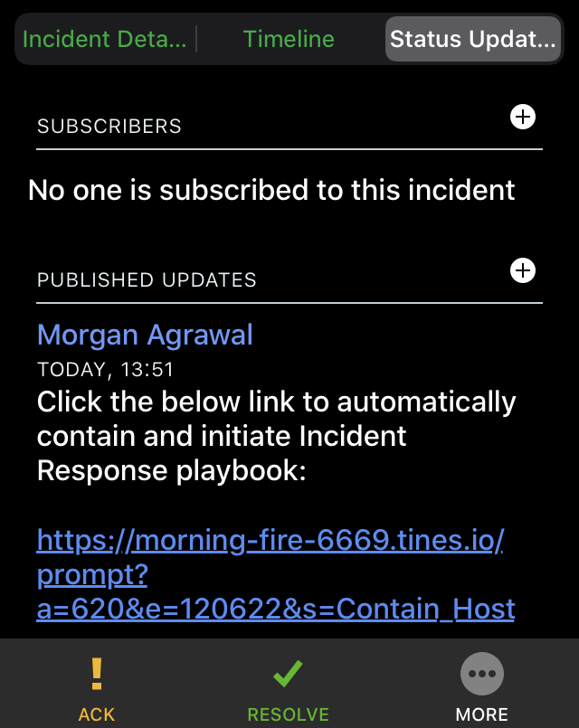Open the More ellipsis icon
The image size is (579, 728).
482,674
